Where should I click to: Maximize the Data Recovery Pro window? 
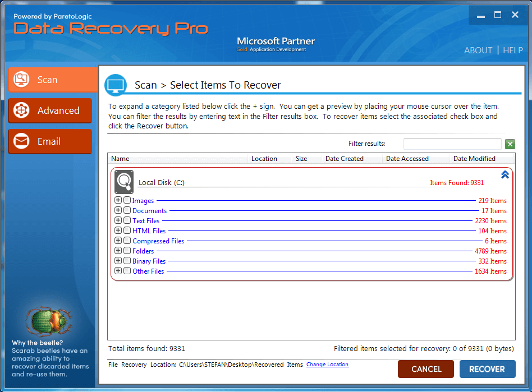(x=498, y=15)
